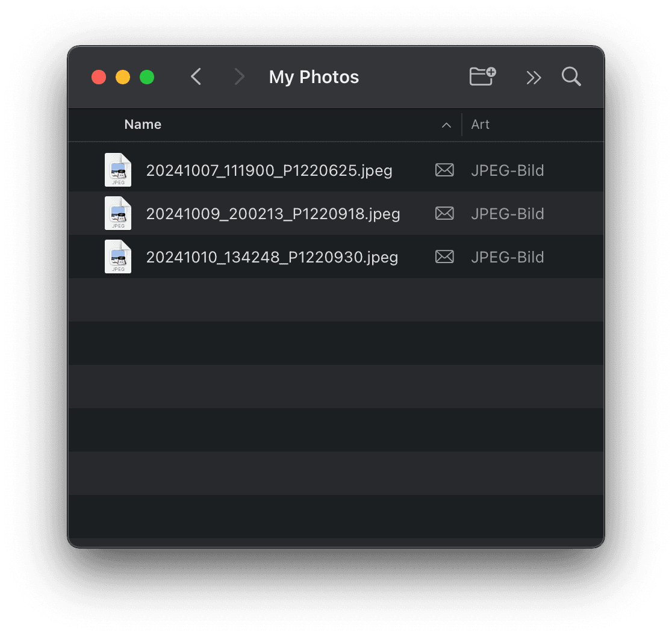The image size is (672, 637).
Task: Select file name 20241007_111900_P1220625.jpeg
Action: tap(269, 170)
